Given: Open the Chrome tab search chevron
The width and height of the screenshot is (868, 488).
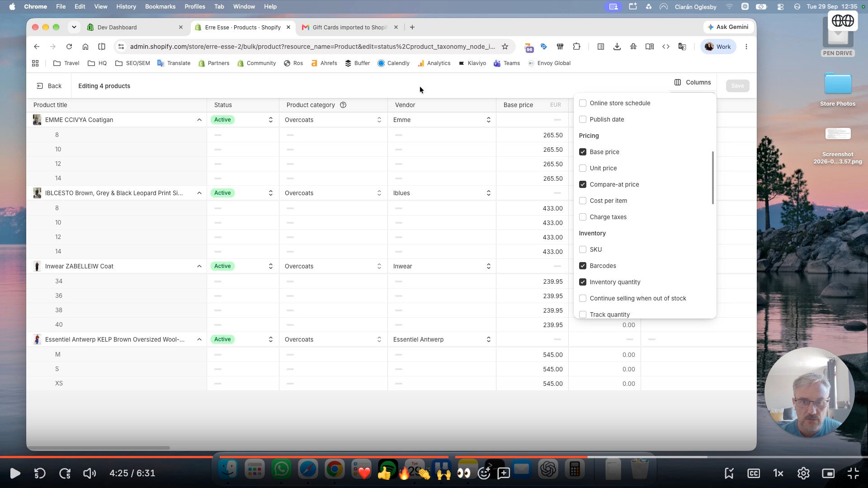Looking at the screenshot, I should pyautogui.click(x=74, y=27).
